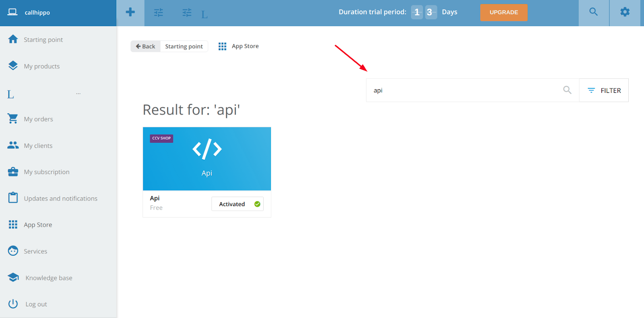
Task: Click the green activated checkmark icon
Action: coord(257,204)
